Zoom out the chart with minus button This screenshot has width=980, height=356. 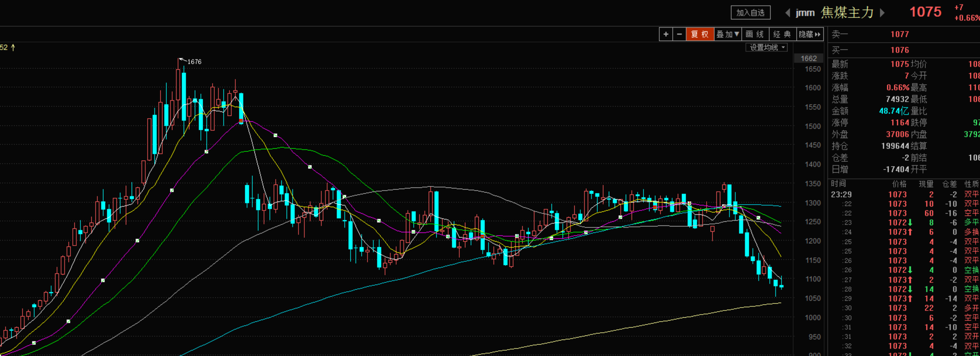(679, 34)
